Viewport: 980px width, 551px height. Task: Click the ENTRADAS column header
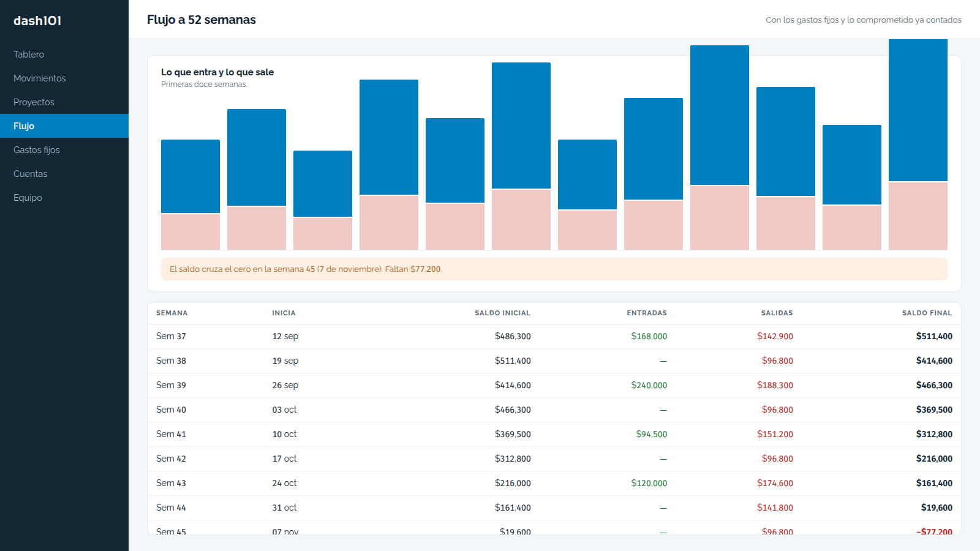[647, 313]
